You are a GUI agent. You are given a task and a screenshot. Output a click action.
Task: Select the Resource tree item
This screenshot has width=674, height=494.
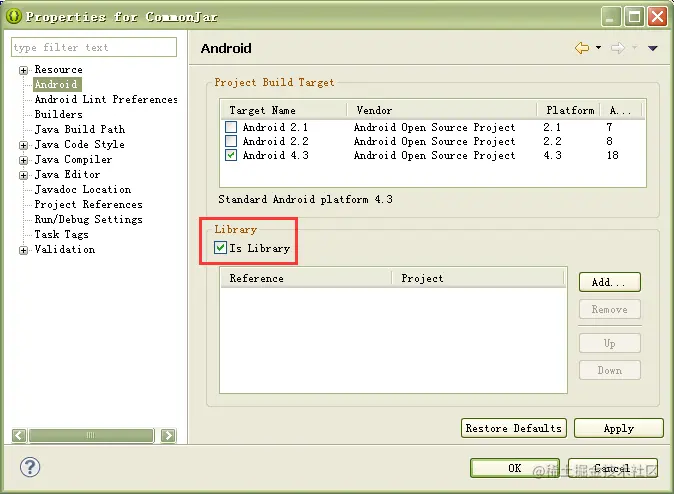(58, 69)
